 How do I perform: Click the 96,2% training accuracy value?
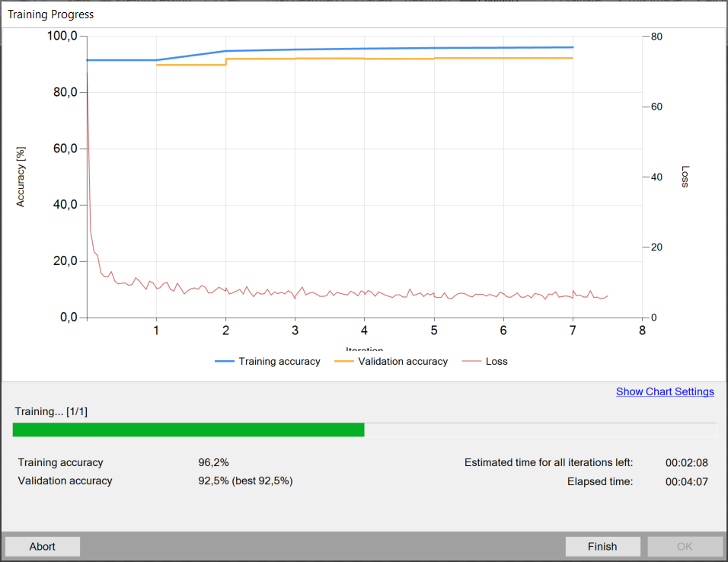(214, 462)
